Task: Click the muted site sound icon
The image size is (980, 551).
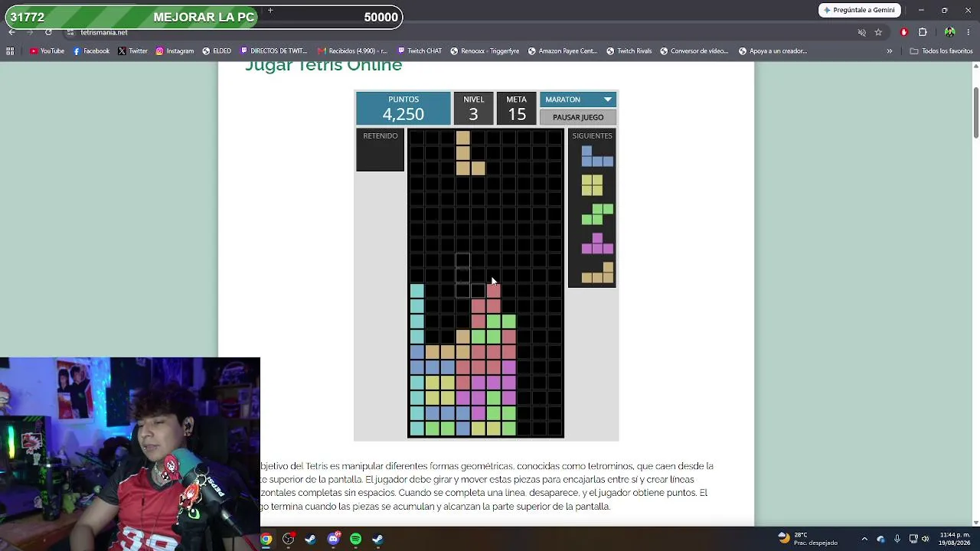Action: tap(861, 32)
